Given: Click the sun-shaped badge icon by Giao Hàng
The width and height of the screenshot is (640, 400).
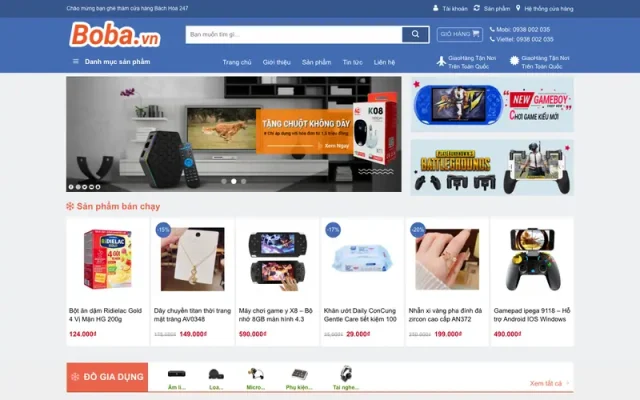Looking at the screenshot, I should point(514,61).
